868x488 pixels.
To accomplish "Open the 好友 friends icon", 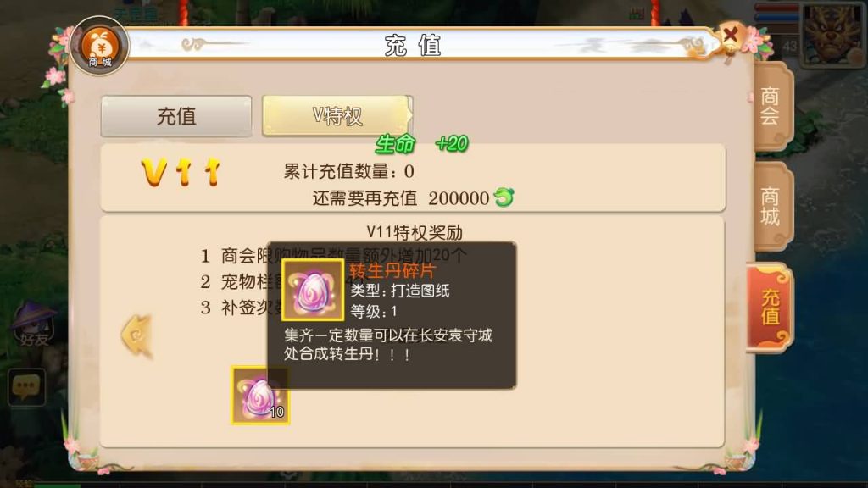I will pyautogui.click(x=34, y=324).
